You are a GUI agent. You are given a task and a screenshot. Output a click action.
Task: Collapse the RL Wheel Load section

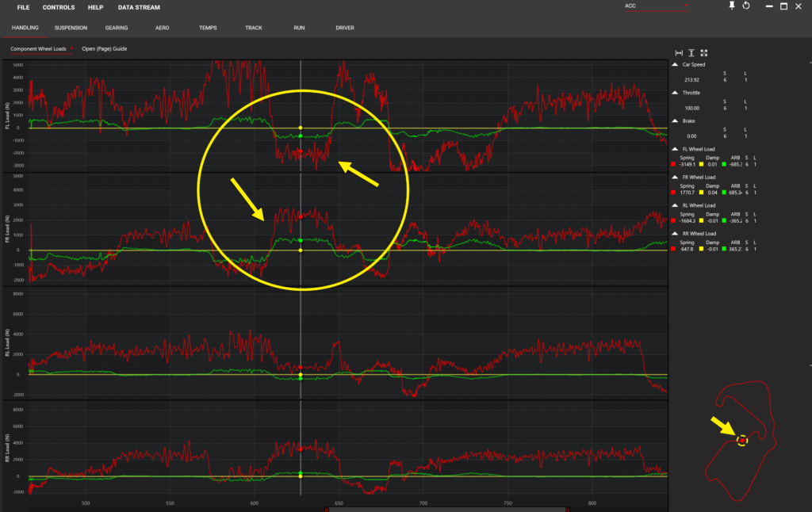tap(675, 205)
